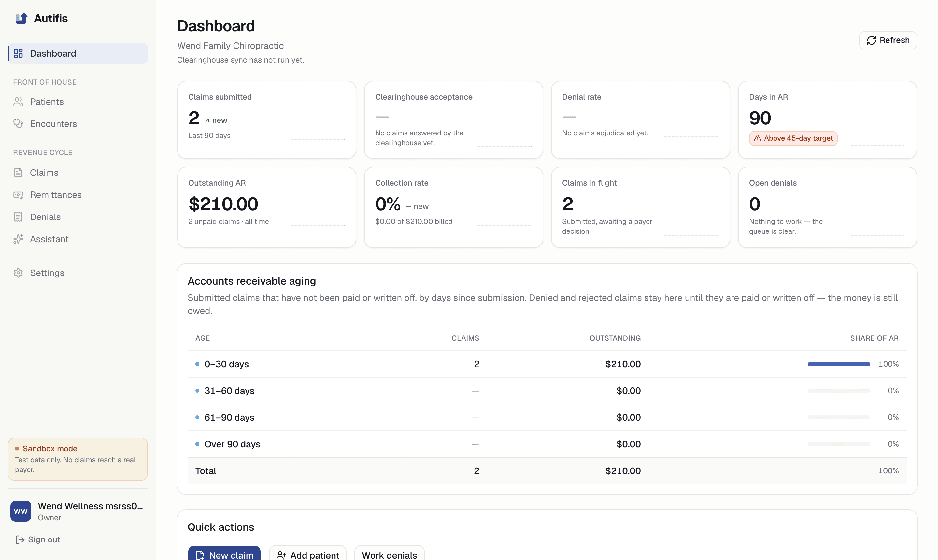Click the Remittances payment icon

(18, 195)
